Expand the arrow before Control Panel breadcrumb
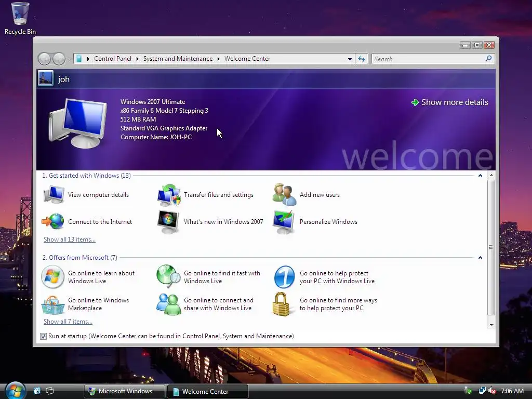This screenshot has width=532, height=399. tap(88, 59)
